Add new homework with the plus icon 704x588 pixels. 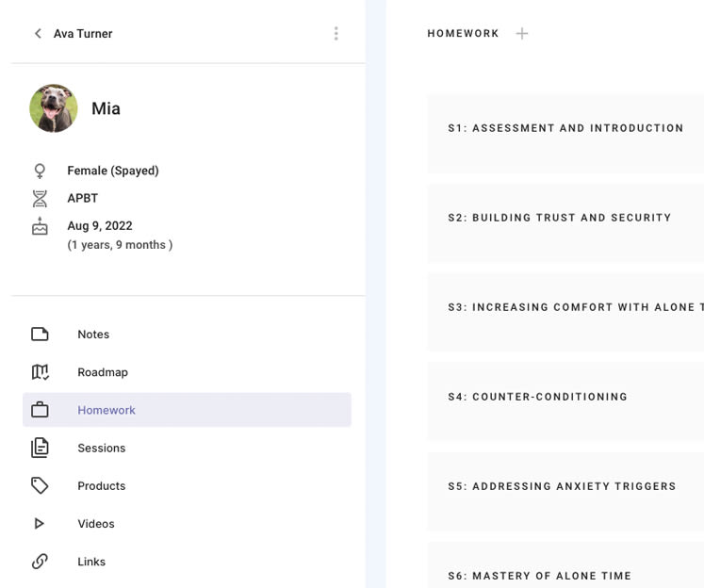click(522, 34)
